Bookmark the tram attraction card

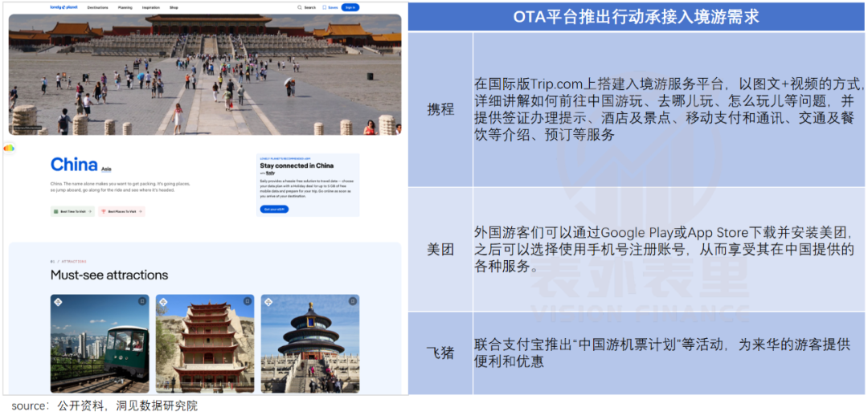pyautogui.click(x=141, y=302)
